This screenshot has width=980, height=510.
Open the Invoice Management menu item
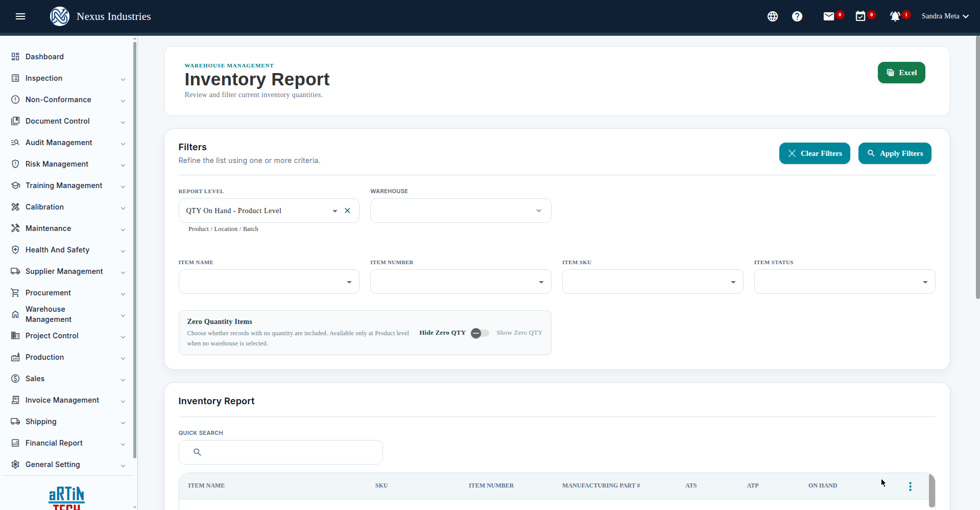click(62, 400)
